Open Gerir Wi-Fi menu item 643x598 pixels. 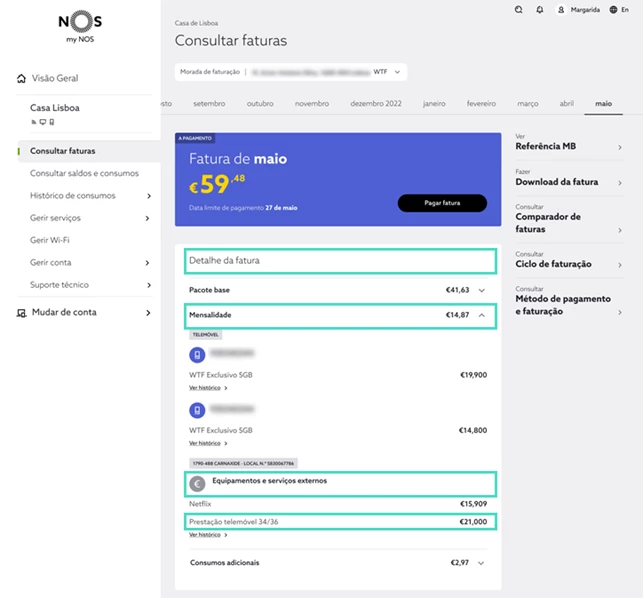click(50, 240)
